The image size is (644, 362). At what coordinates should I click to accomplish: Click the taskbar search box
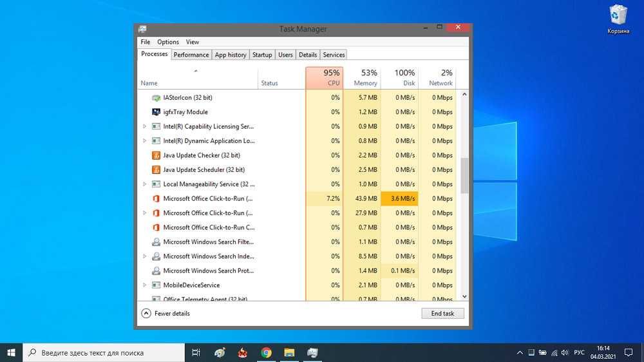(104, 352)
